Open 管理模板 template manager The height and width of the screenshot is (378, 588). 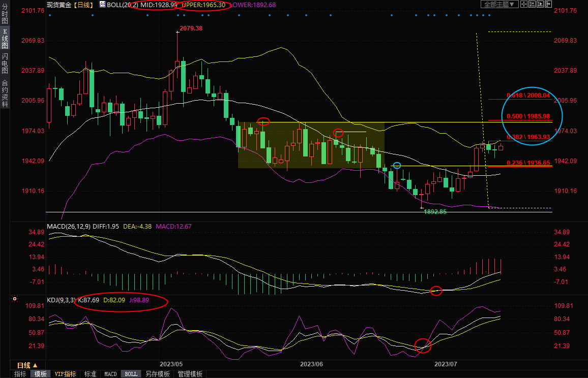[x=190, y=374]
